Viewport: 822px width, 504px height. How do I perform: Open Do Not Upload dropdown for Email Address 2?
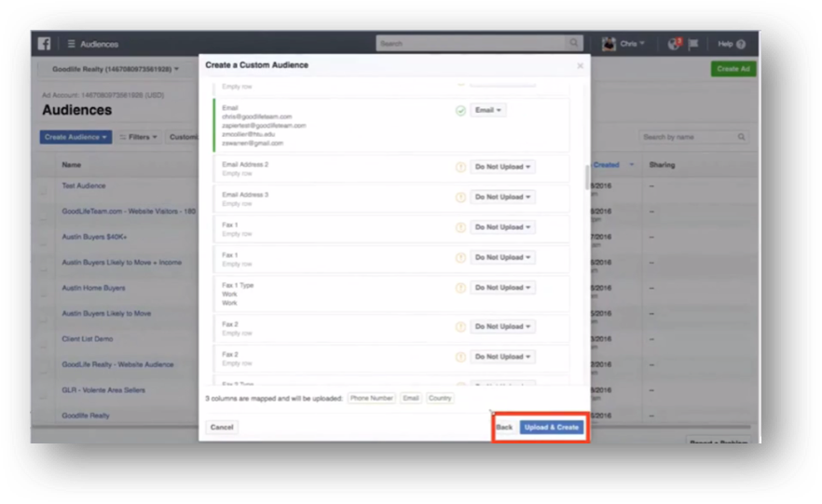pos(502,167)
